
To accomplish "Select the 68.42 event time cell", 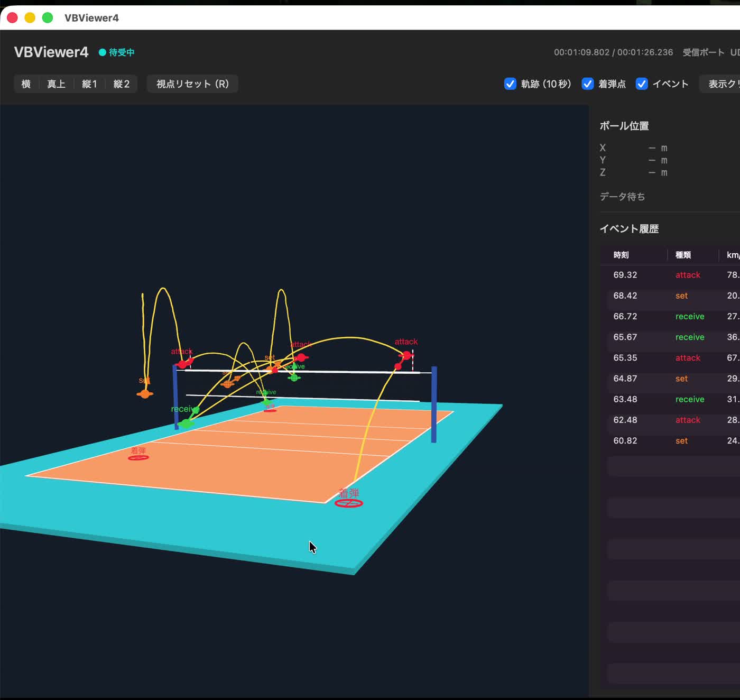I will (x=625, y=296).
